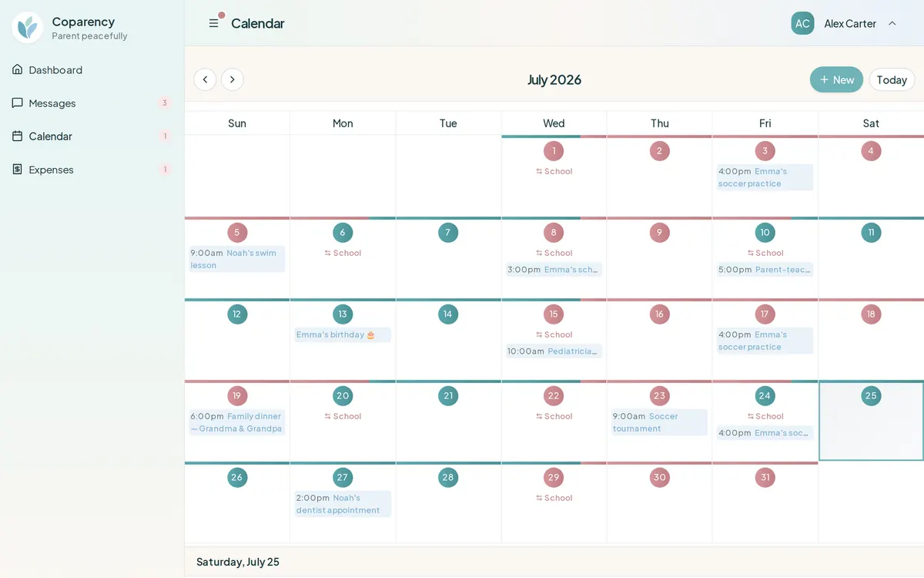Click the Messages badge showing 3
This screenshot has height=578, width=924.
click(164, 102)
